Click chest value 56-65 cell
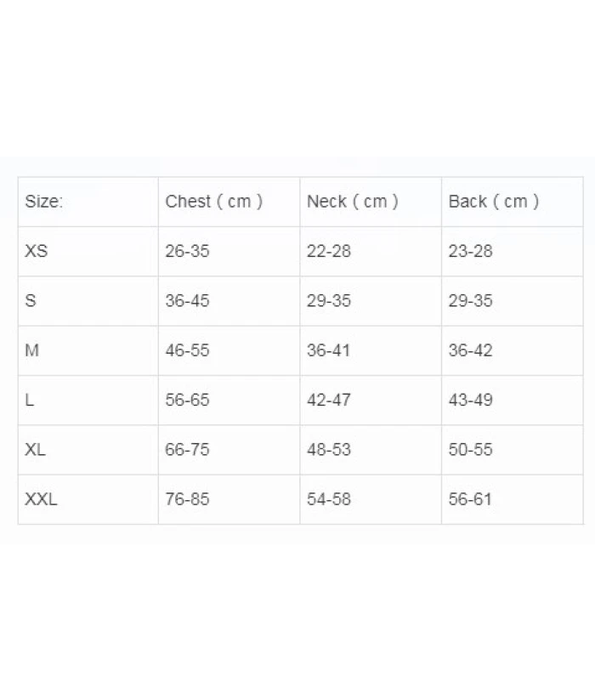 [x=187, y=400]
